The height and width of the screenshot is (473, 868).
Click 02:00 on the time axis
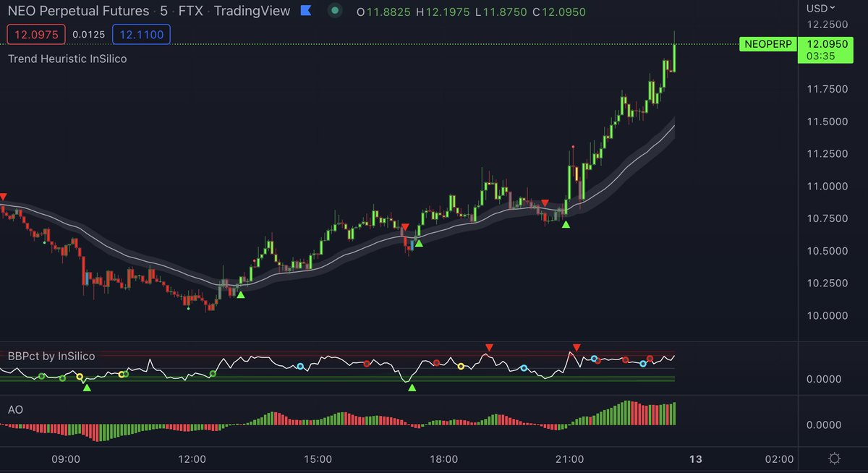(x=779, y=459)
